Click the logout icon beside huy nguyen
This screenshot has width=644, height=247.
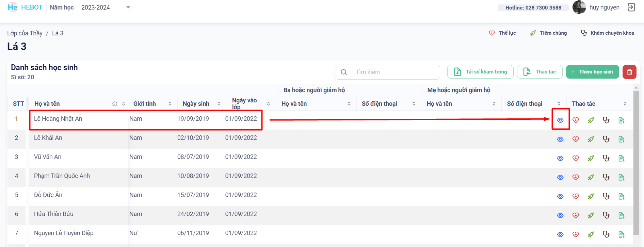click(x=631, y=7)
